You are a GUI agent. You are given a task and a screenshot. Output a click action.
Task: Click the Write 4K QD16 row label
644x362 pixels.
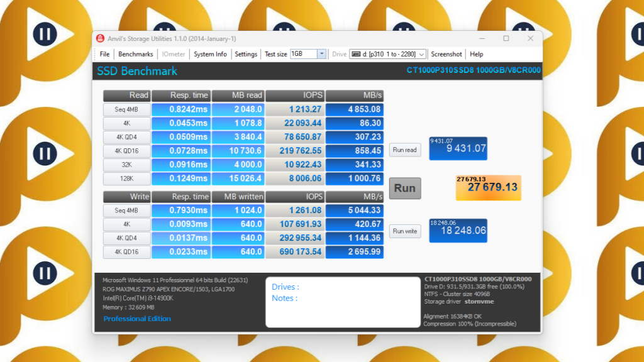point(126,252)
